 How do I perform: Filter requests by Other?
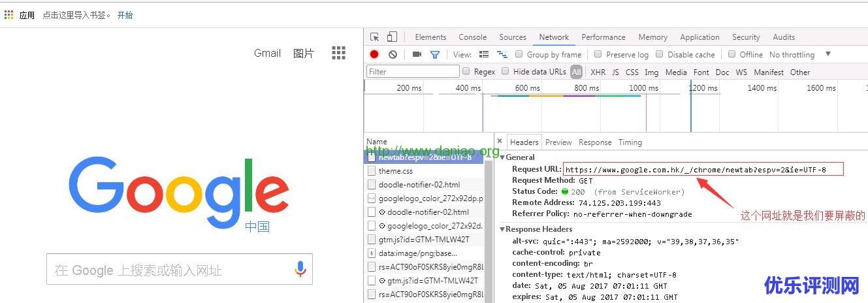point(800,72)
